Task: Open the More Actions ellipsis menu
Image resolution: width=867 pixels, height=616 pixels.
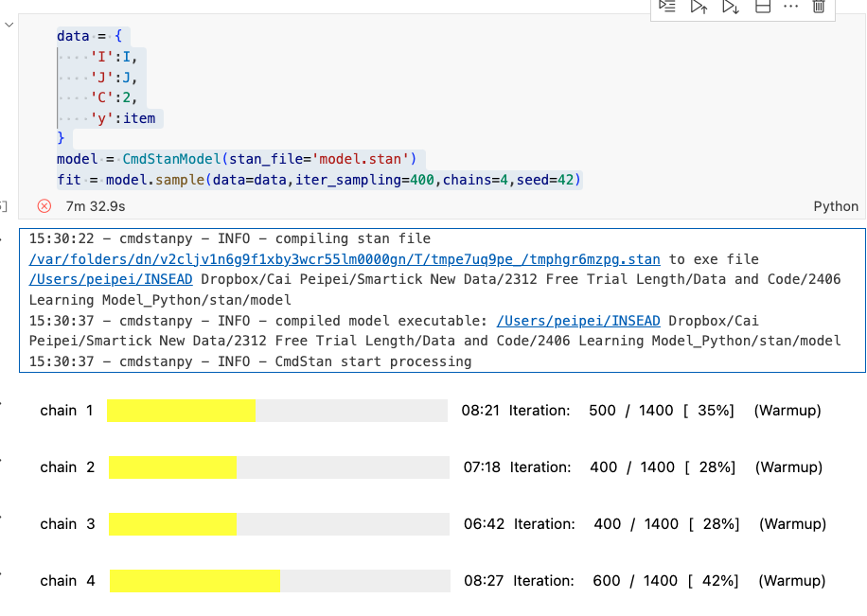Action: pyautogui.click(x=791, y=7)
